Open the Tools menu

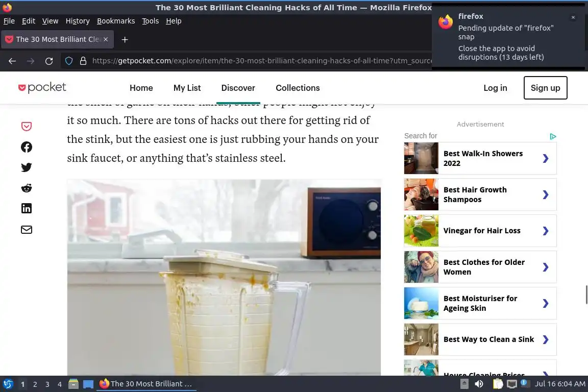151,21
